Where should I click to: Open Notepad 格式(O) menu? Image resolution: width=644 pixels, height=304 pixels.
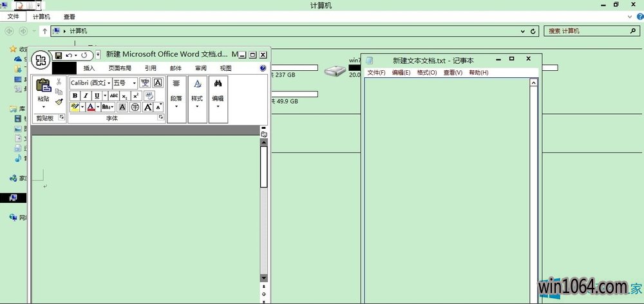pos(427,73)
